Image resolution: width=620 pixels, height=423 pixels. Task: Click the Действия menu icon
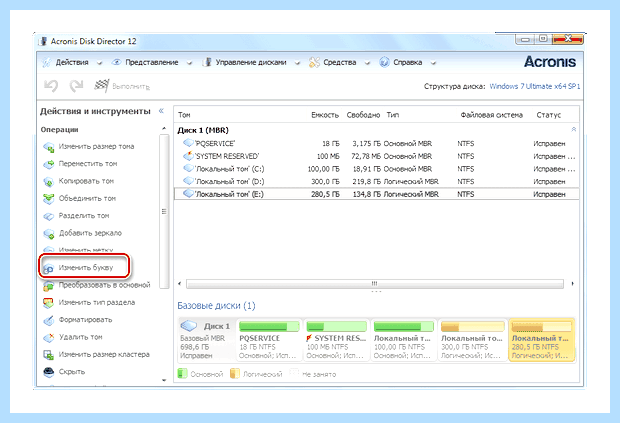tap(47, 62)
